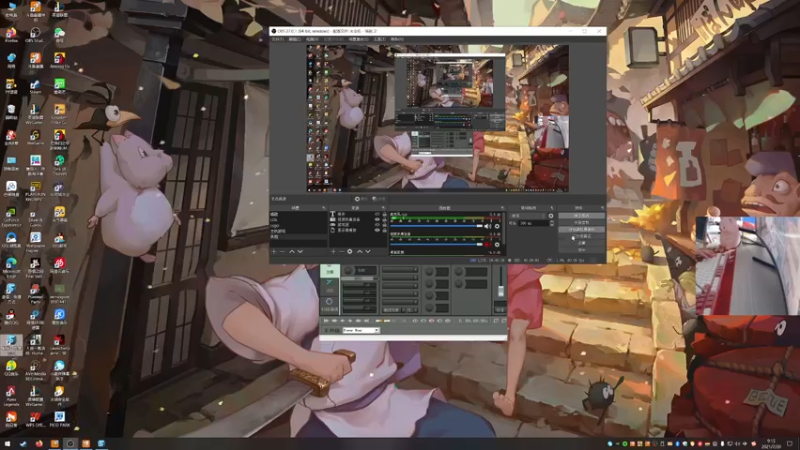800x450 pixels.
Task: Add a new source with plus button
Action: 333,252
